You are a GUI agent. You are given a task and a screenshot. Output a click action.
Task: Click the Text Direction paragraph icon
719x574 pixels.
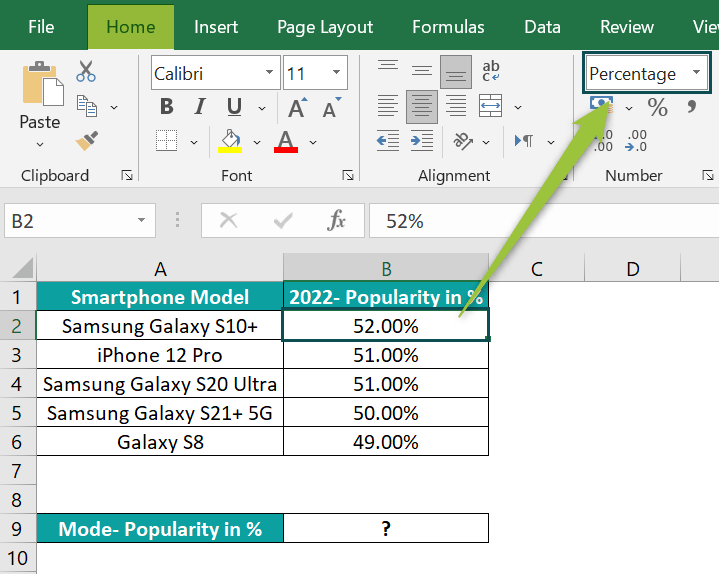tap(524, 141)
